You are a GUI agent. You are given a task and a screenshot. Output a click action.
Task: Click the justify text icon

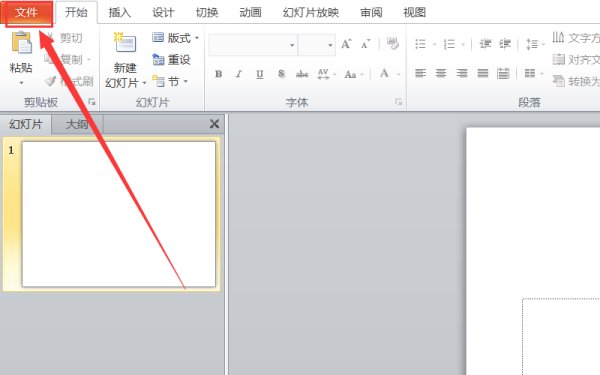click(483, 73)
